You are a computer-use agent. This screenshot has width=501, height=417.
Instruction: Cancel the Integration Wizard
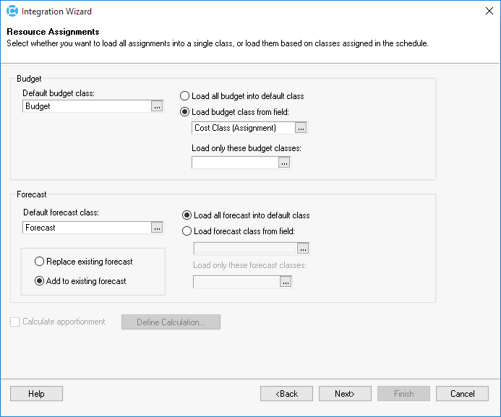pyautogui.click(x=462, y=394)
